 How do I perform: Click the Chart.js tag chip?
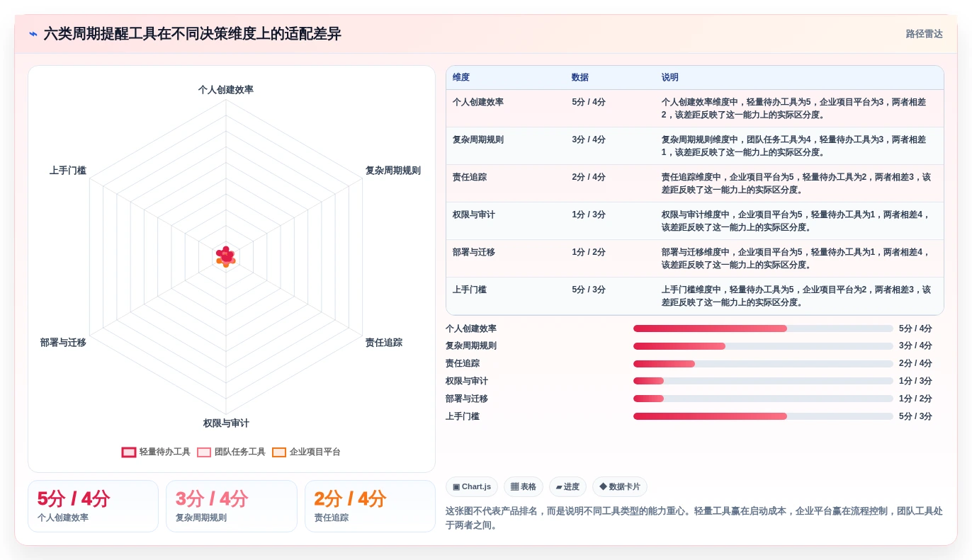[472, 487]
